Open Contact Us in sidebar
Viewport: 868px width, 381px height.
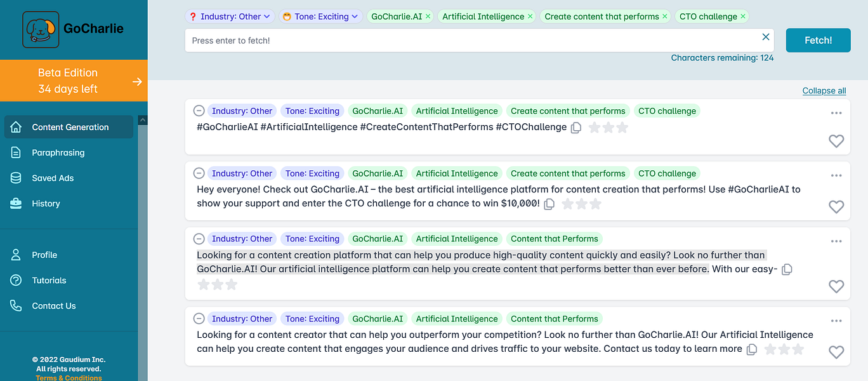[x=54, y=305]
